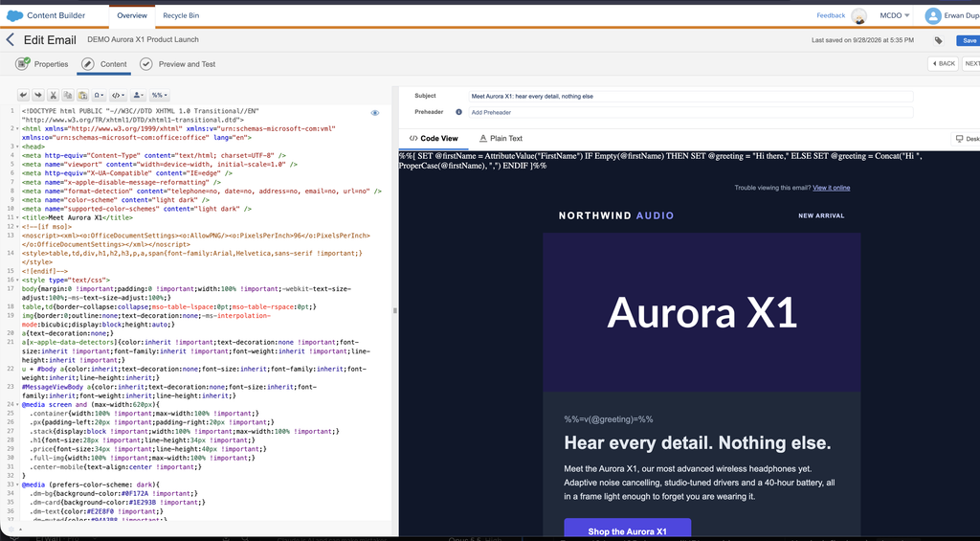The height and width of the screenshot is (541, 980).
Task: Click the redo arrow in code toolbar
Action: (38, 95)
